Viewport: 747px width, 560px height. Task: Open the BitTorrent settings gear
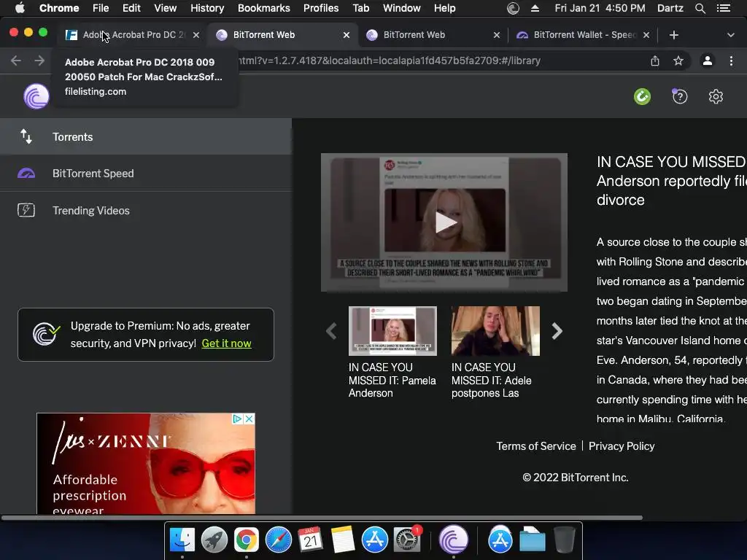[716, 97]
